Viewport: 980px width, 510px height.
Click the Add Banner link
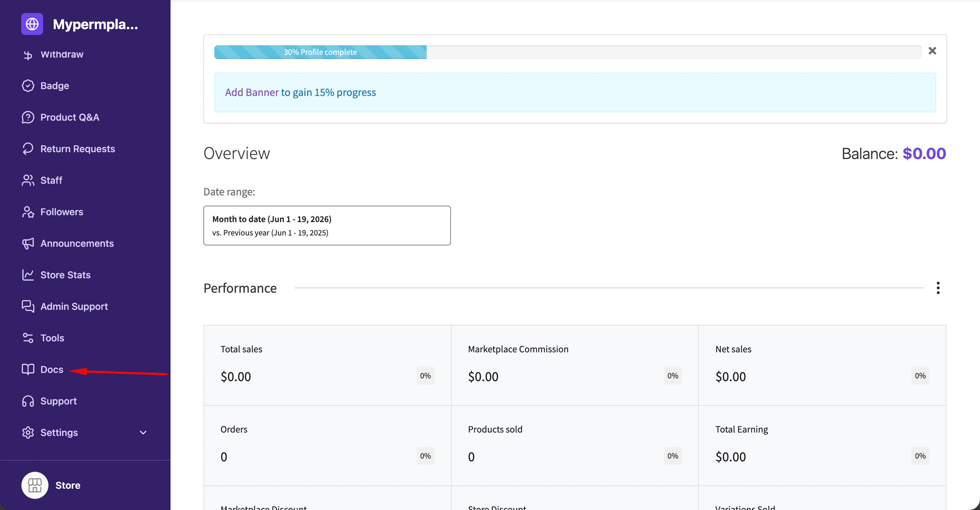tap(251, 93)
